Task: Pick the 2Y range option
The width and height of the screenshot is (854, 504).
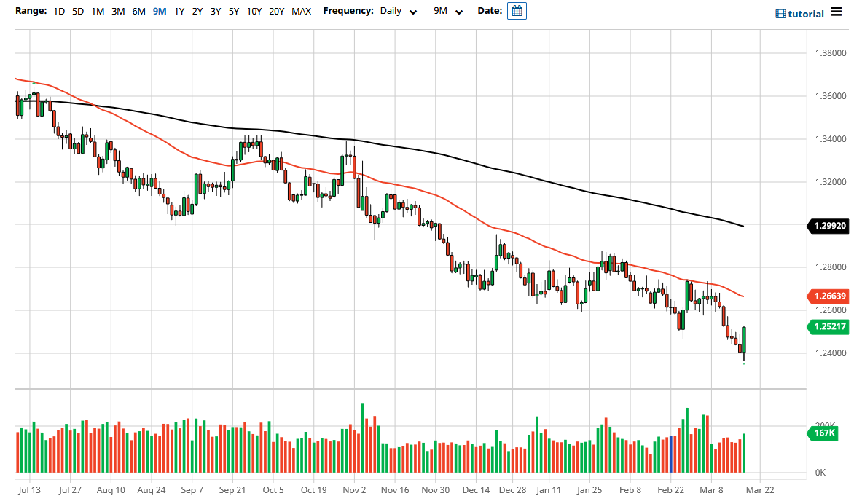Action: (x=197, y=12)
